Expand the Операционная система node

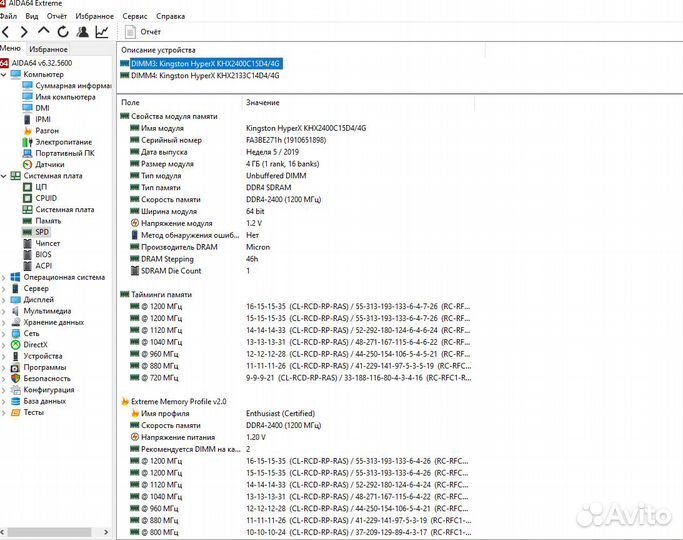(x=3, y=277)
